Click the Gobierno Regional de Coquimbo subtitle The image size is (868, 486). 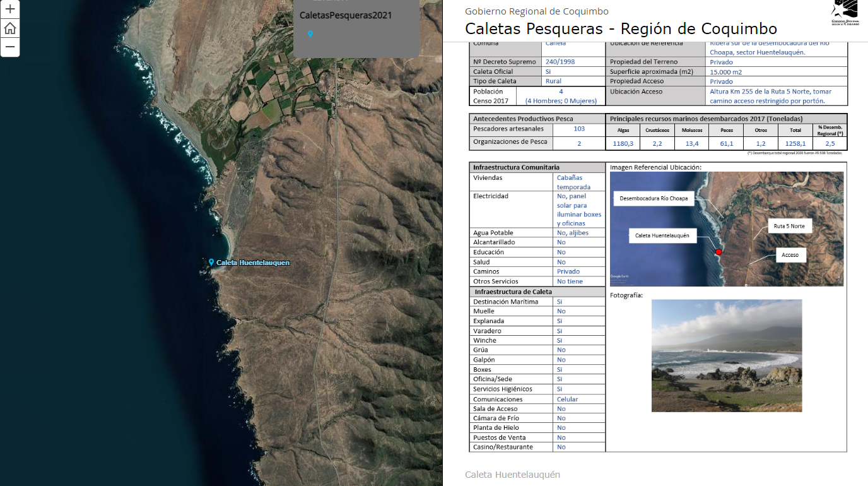(536, 11)
